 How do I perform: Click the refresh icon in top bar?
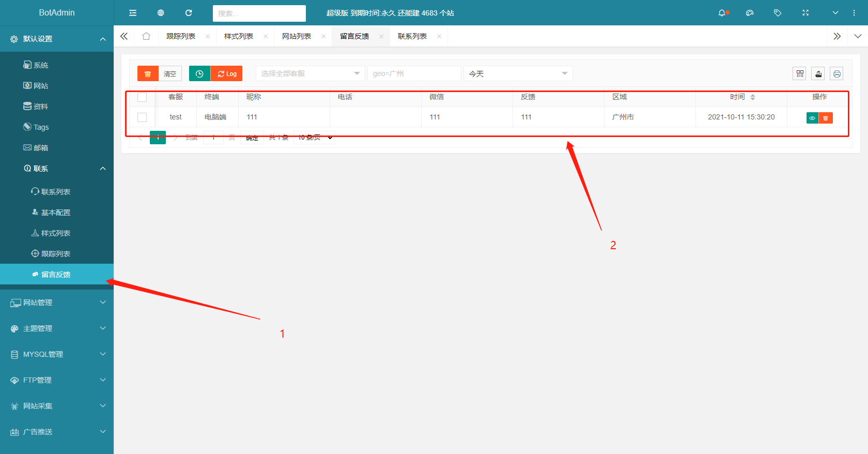tap(189, 13)
